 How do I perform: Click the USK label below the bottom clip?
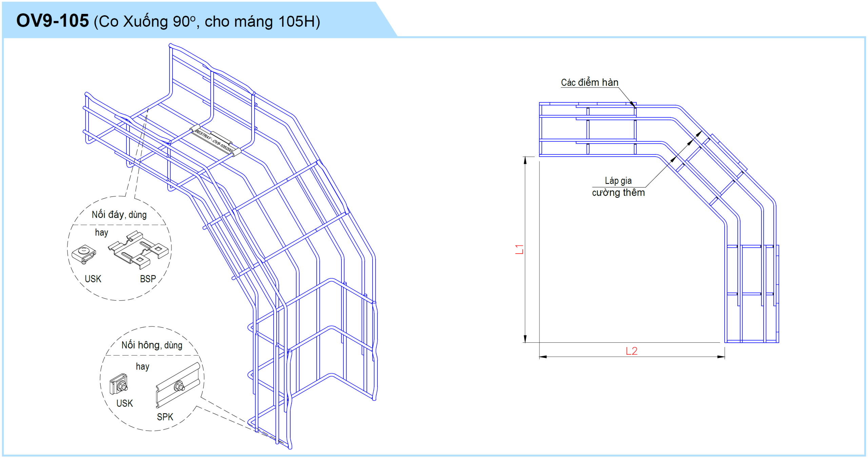(x=93, y=279)
